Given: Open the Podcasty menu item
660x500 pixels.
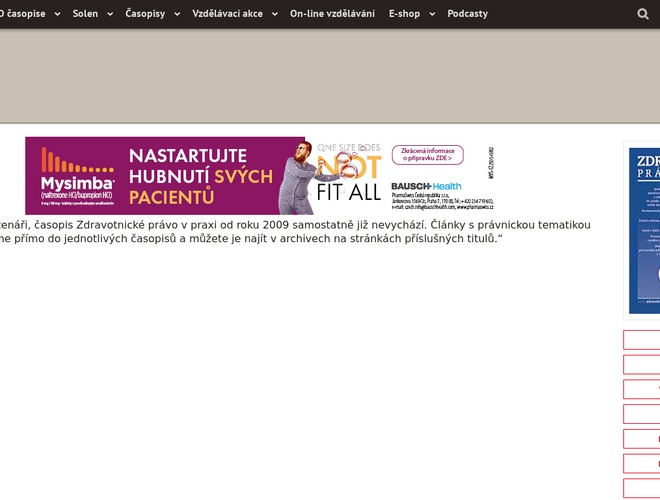Looking at the screenshot, I should click(x=467, y=14).
